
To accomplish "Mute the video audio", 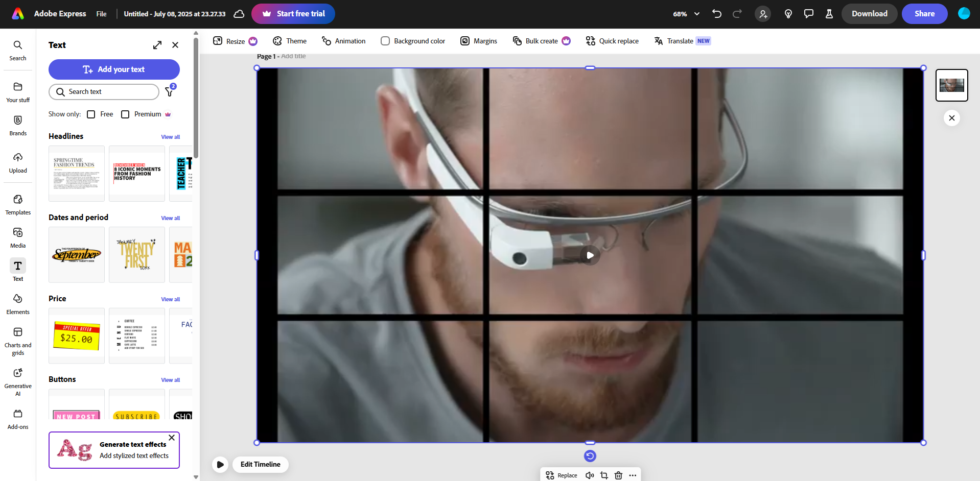I will click(x=590, y=475).
